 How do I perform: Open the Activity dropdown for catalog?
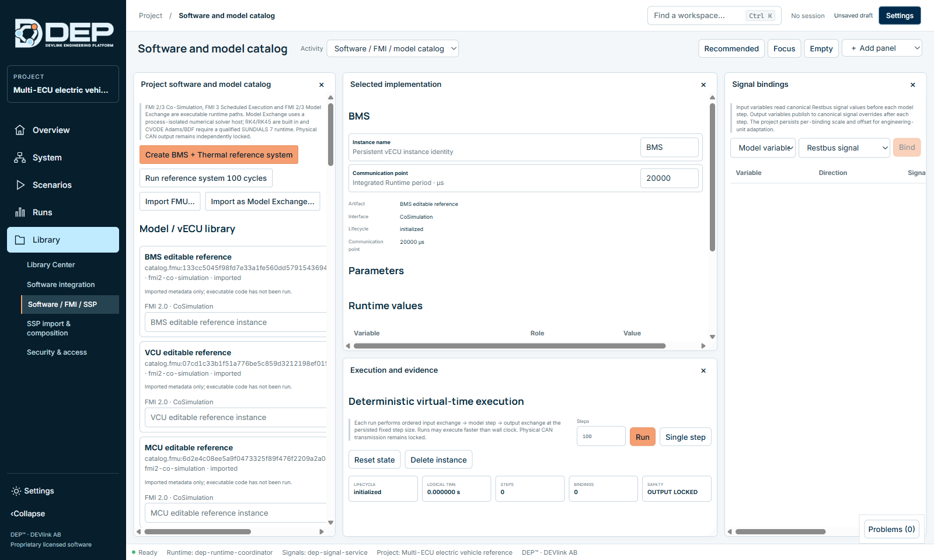393,48
